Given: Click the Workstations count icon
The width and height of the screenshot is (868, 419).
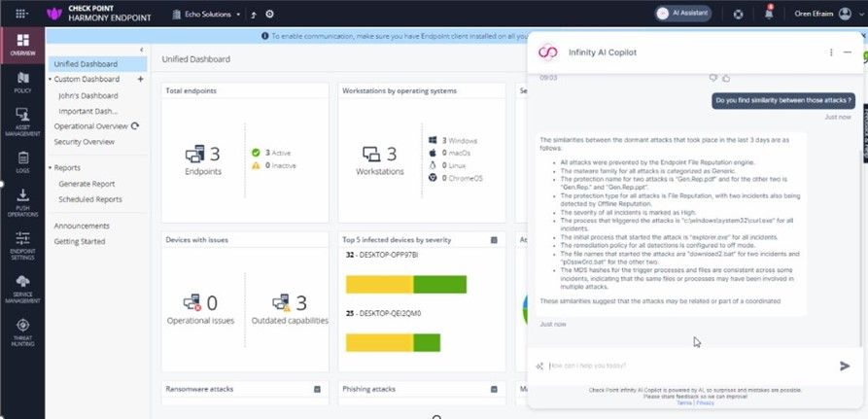Looking at the screenshot, I should [371, 154].
